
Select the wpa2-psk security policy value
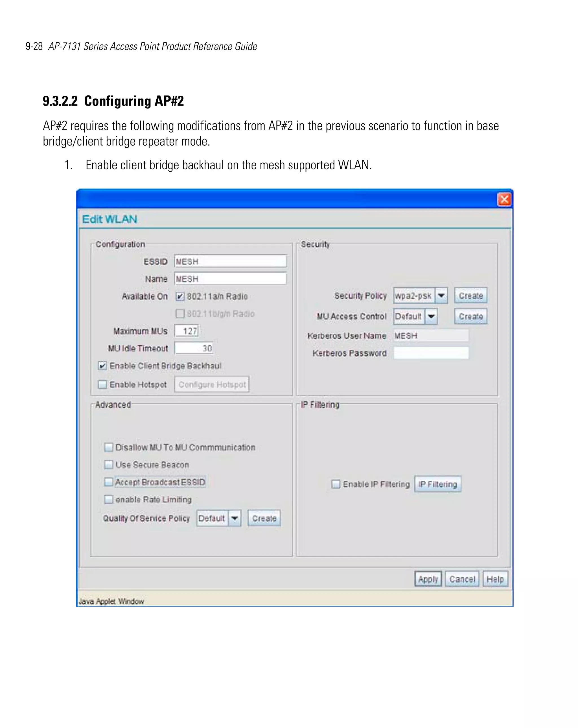coord(413,296)
